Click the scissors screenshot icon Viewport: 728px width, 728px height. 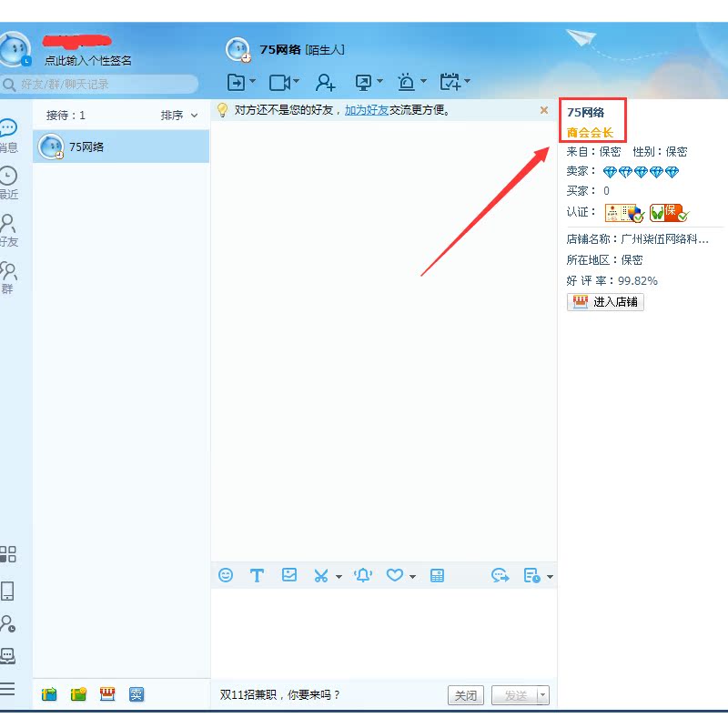pyautogui.click(x=320, y=575)
